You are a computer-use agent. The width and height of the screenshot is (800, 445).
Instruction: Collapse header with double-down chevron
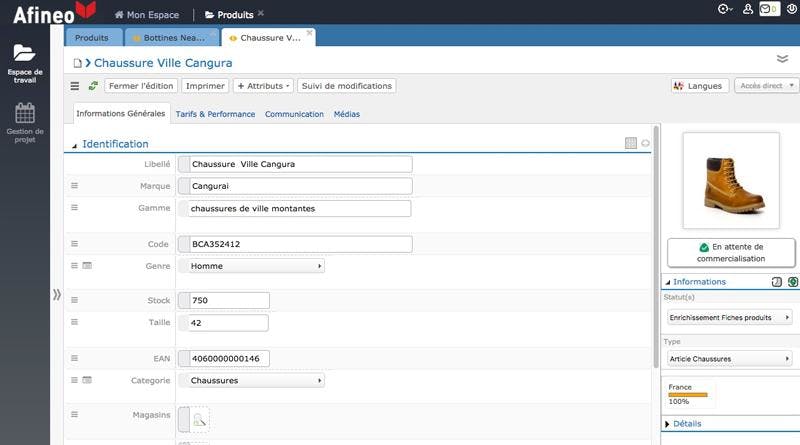pos(782,59)
